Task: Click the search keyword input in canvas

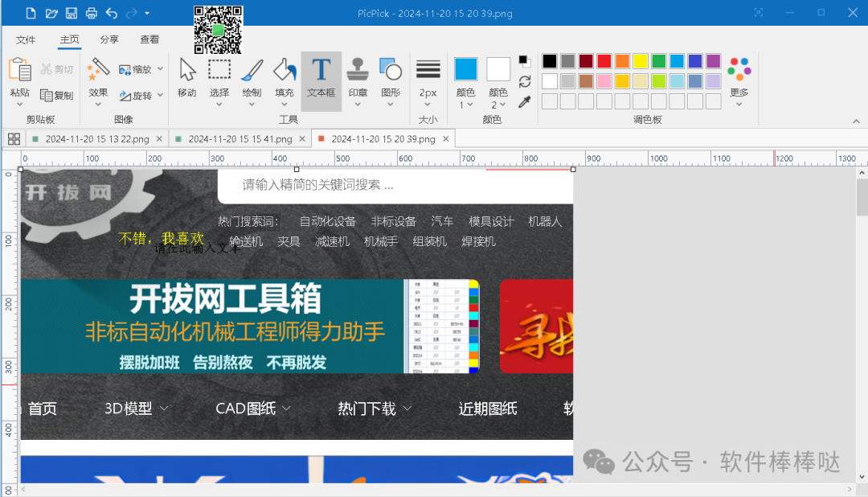Action: [x=395, y=185]
